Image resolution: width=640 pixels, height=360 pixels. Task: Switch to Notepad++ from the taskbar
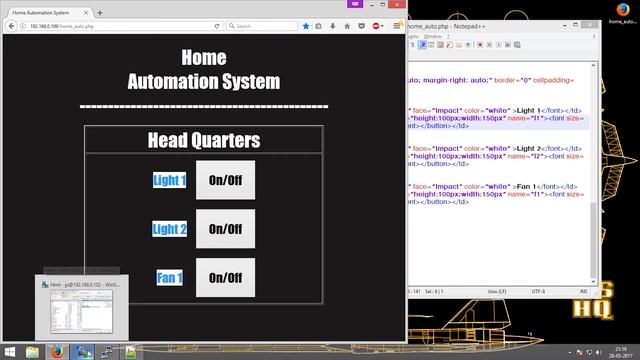click(x=131, y=352)
